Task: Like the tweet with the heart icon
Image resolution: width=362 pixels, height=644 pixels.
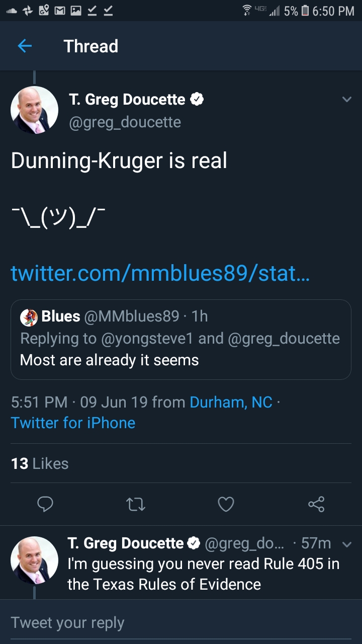Action: (226, 504)
